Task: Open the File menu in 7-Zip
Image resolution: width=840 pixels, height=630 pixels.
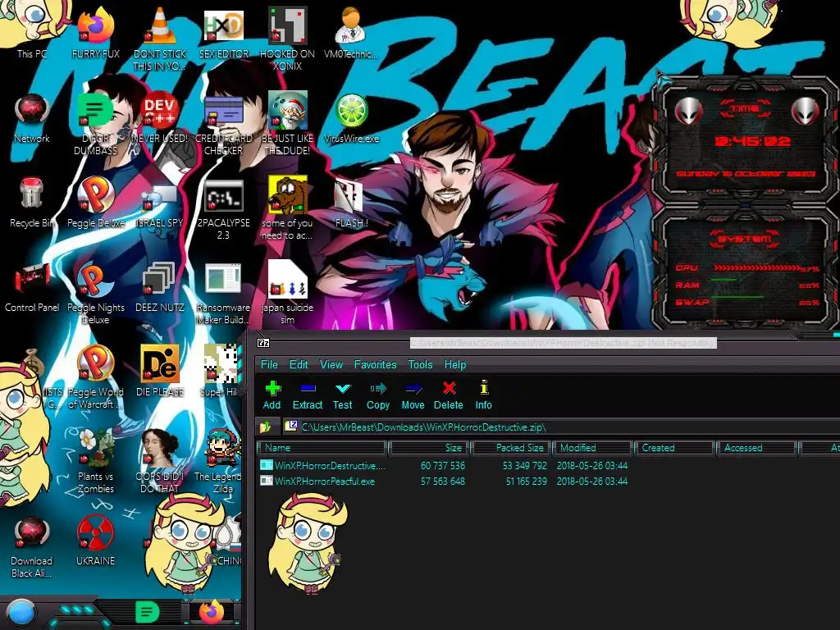Action: coord(269,365)
